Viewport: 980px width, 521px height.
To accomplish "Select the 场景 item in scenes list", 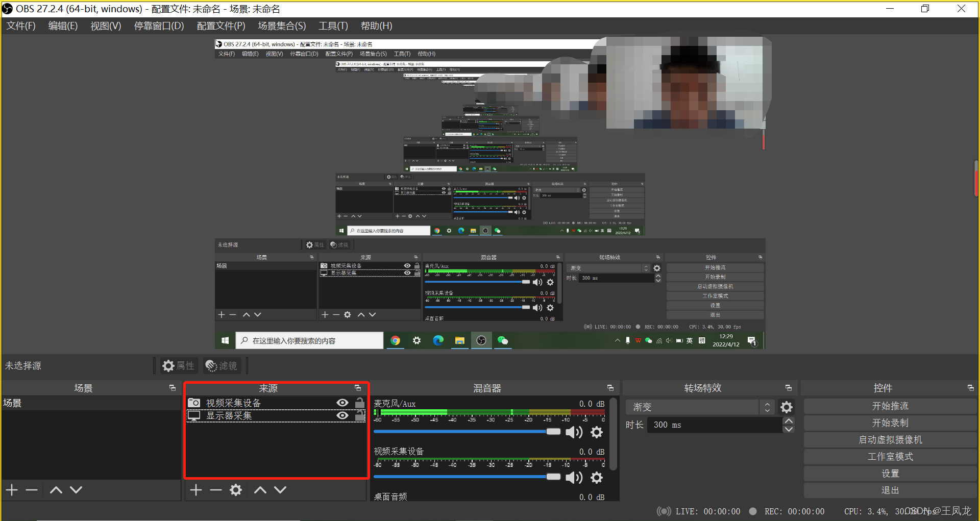I will point(91,403).
